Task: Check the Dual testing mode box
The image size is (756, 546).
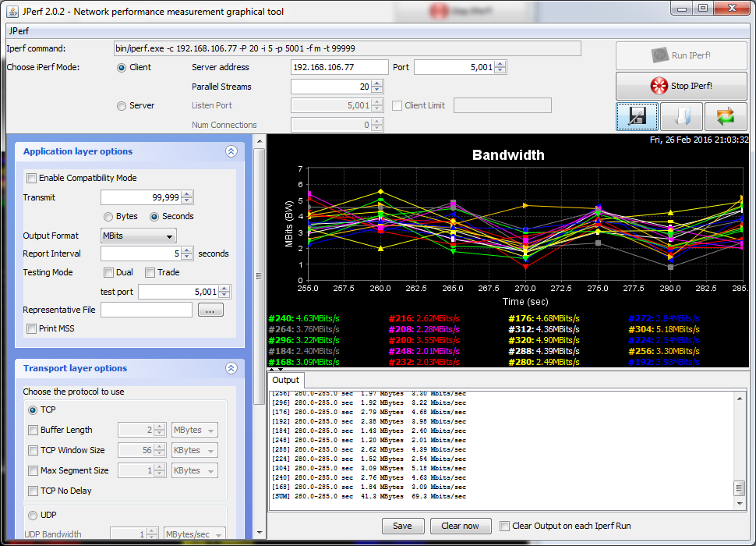Action: [x=109, y=272]
